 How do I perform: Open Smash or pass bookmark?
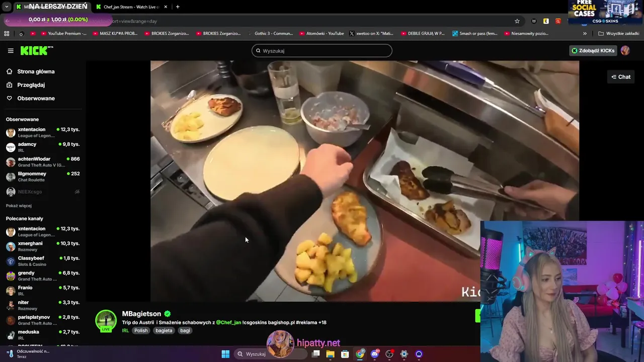coord(474,34)
